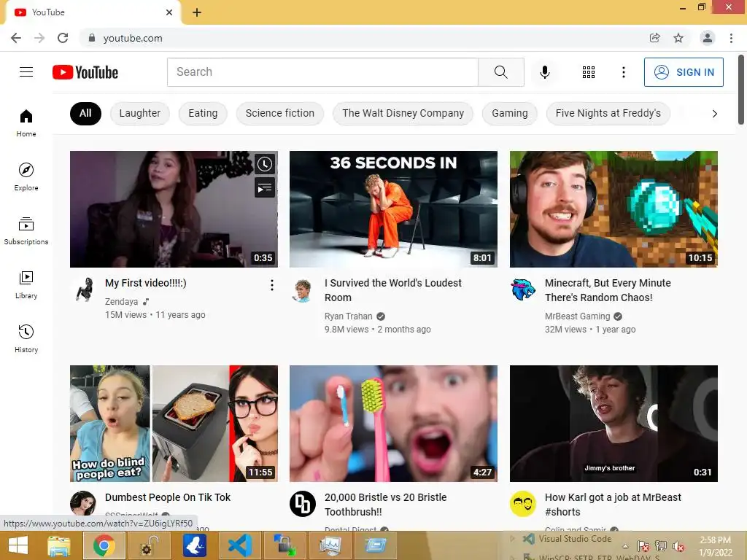Open File Explorer from taskbar
747x560 pixels.
click(59, 545)
